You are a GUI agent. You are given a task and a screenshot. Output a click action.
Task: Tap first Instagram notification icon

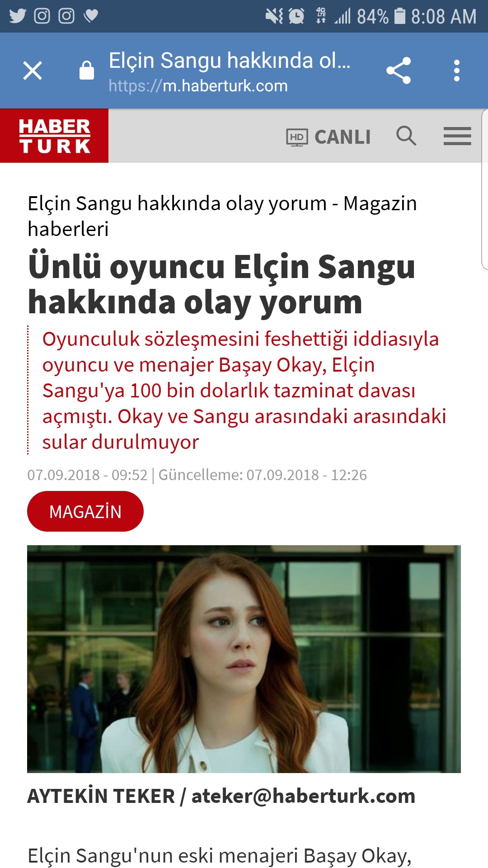coord(42,16)
